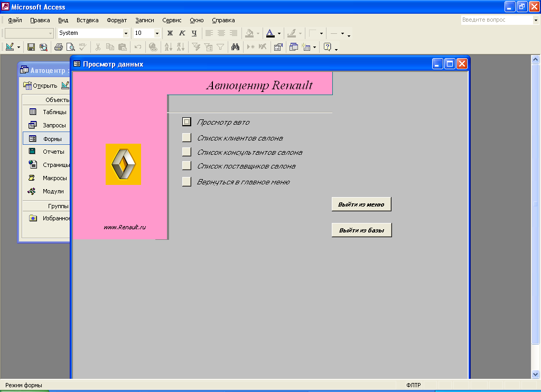Viewport: 541px width, 392px height.
Task: Click the Apply Filter funnel icon
Action: click(220, 47)
